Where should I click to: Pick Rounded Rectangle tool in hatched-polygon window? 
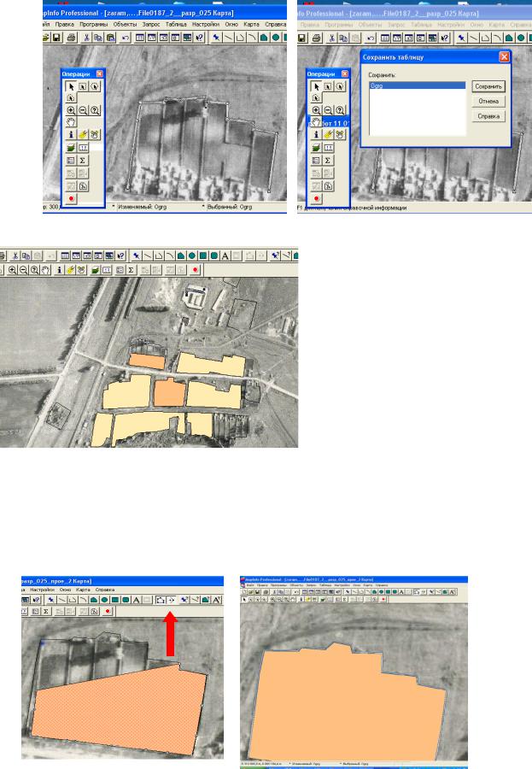click(x=126, y=600)
